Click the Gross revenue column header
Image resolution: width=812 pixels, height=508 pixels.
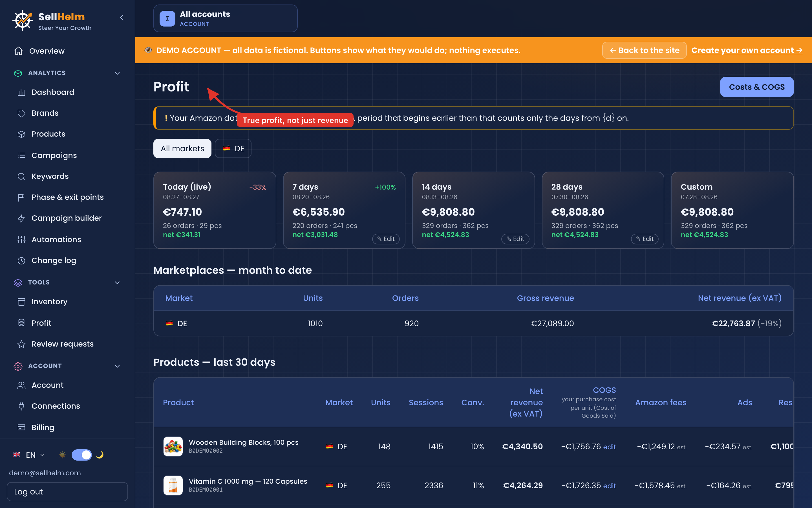pyautogui.click(x=545, y=298)
